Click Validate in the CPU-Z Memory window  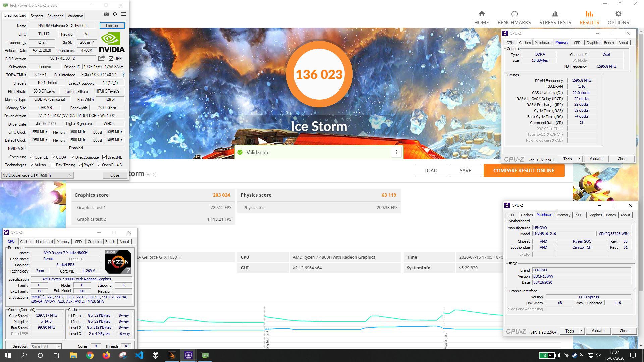click(x=596, y=159)
